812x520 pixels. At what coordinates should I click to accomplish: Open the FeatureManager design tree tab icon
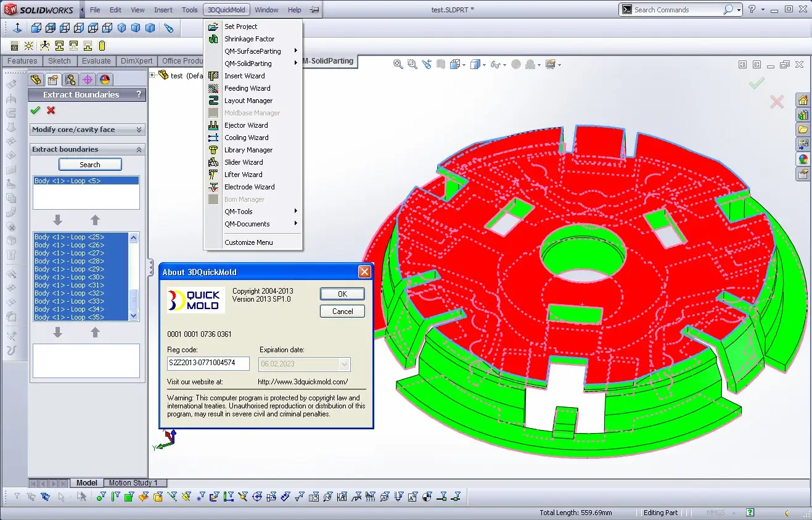(36, 80)
